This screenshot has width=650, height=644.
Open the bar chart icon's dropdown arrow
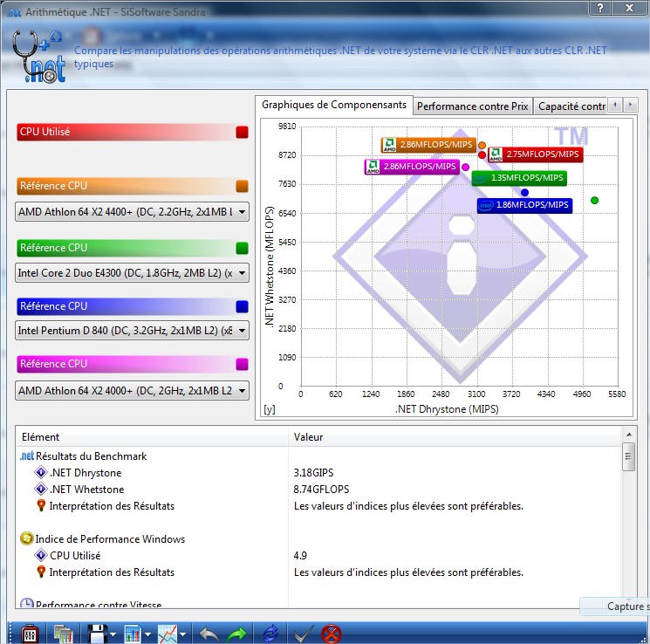tap(148, 634)
